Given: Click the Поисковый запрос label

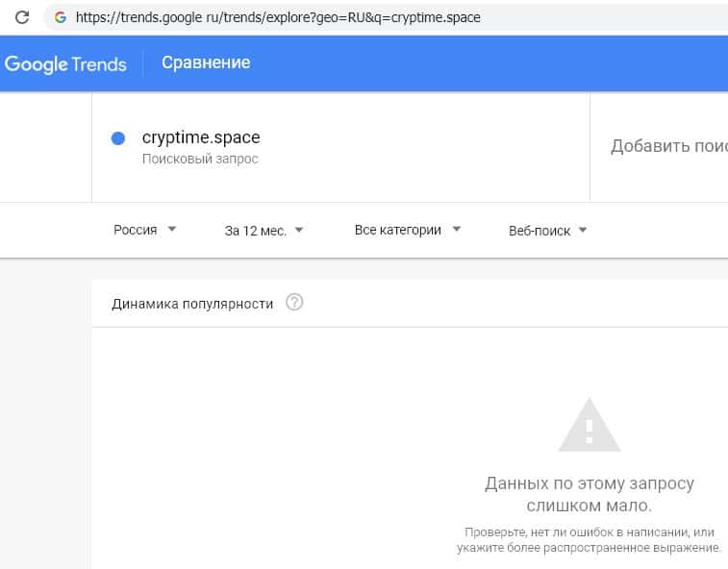Looking at the screenshot, I should coord(200,159).
